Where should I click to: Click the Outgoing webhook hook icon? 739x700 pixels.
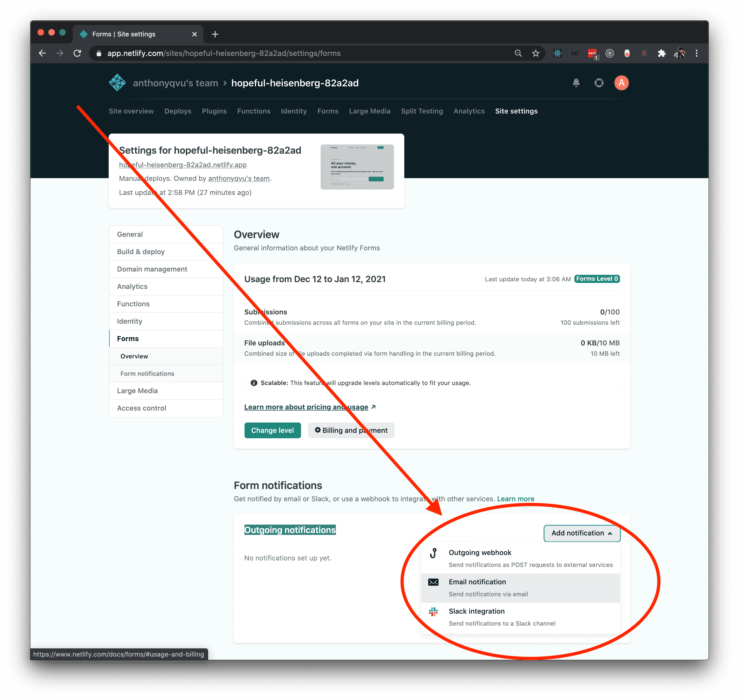(x=433, y=553)
